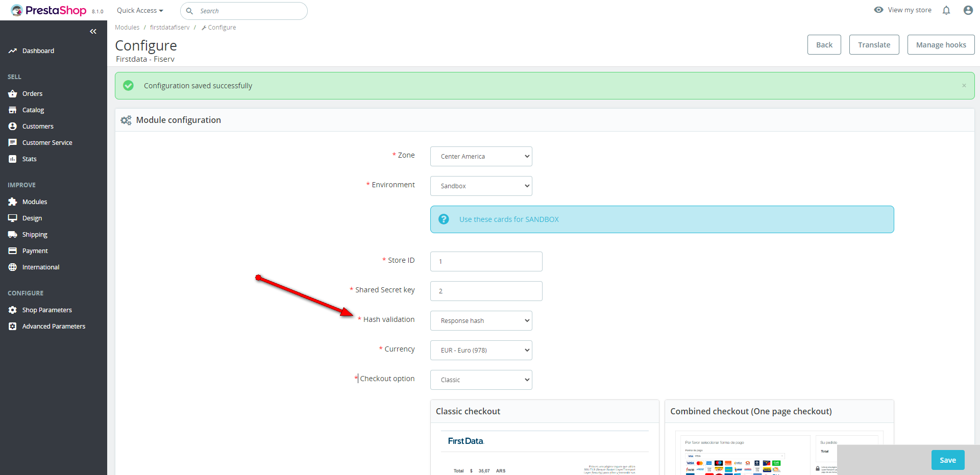Click the Module configuration gears icon

(126, 120)
